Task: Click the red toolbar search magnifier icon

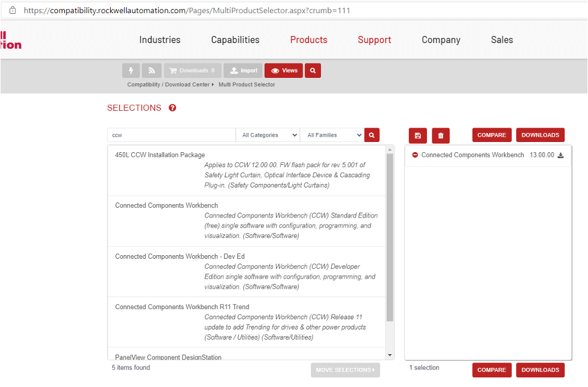Action: (313, 71)
